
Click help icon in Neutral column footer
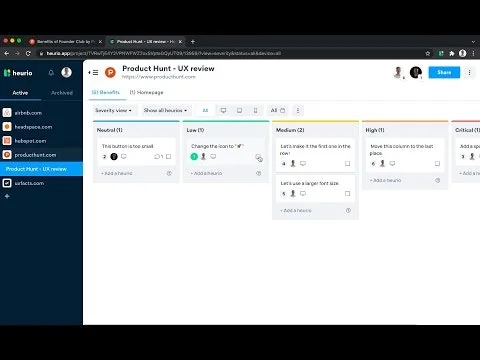click(169, 173)
